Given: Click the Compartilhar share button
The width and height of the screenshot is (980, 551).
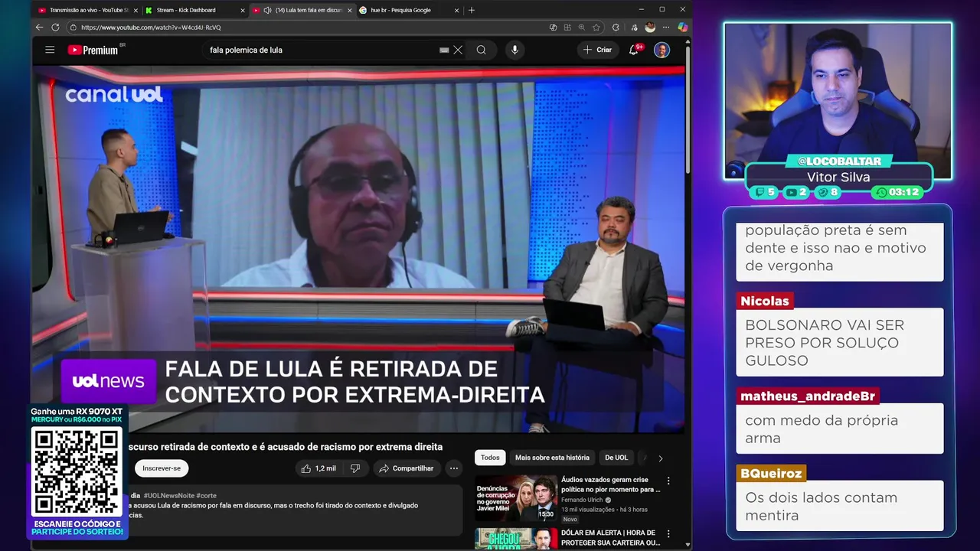Looking at the screenshot, I should click(x=407, y=468).
